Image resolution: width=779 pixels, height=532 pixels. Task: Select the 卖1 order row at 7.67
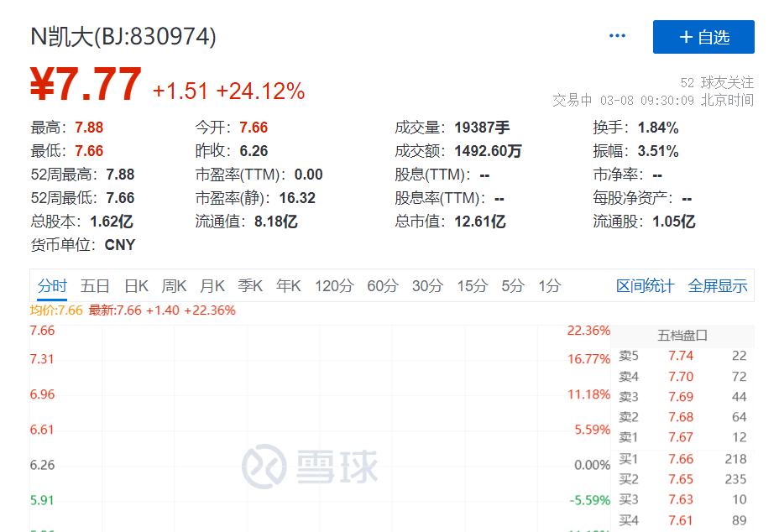point(682,438)
